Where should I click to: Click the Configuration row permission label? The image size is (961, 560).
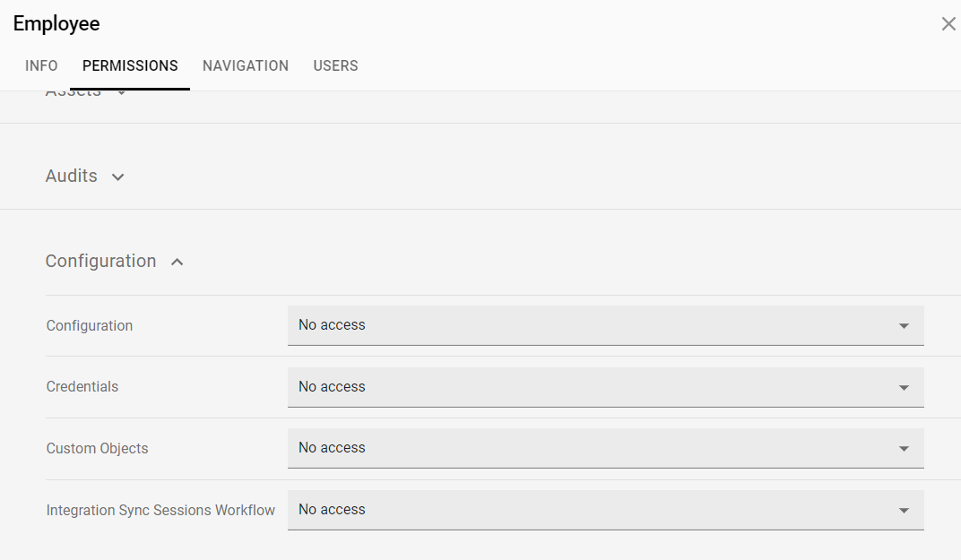[90, 325]
